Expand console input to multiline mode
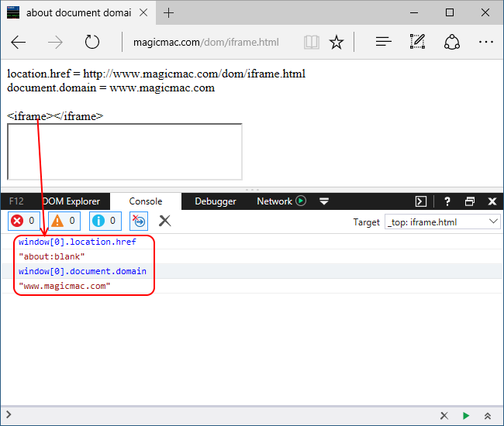Viewport: 504px width, 426px height. click(488, 416)
